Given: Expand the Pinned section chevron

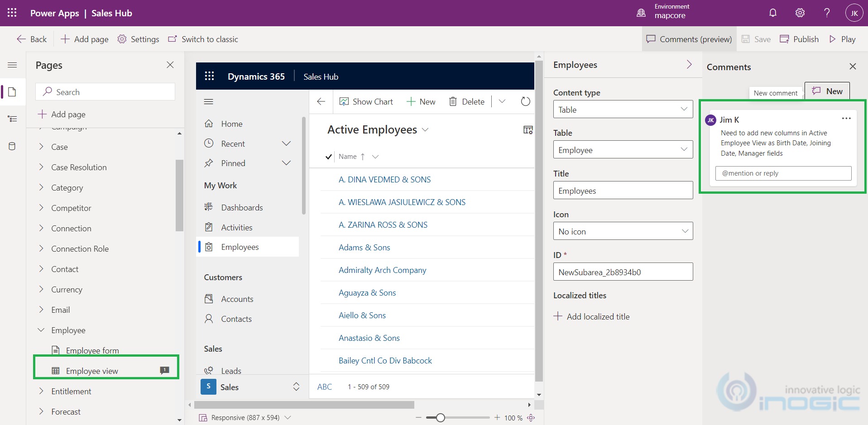Looking at the screenshot, I should [286, 163].
